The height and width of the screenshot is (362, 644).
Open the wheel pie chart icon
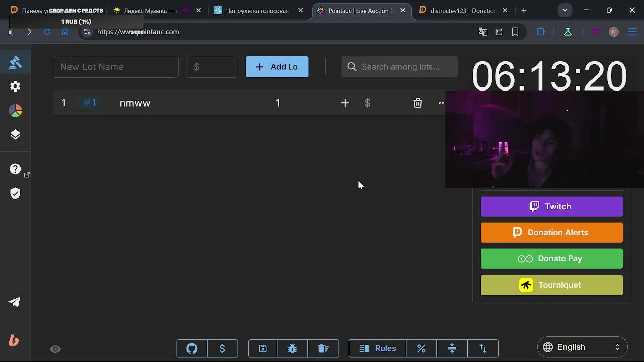[15, 111]
